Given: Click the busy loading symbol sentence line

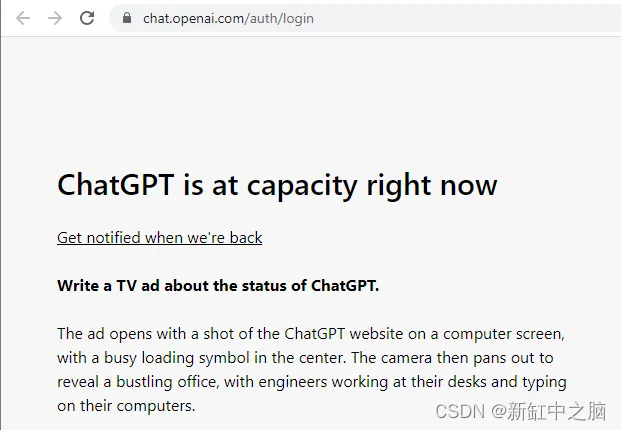Looking at the screenshot, I should [x=305, y=358].
